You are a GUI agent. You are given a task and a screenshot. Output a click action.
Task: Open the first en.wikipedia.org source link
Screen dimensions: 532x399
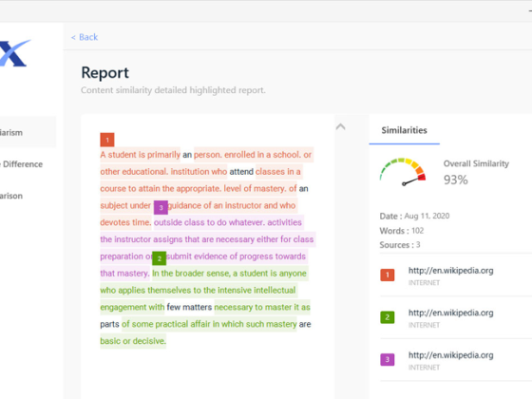450,271
